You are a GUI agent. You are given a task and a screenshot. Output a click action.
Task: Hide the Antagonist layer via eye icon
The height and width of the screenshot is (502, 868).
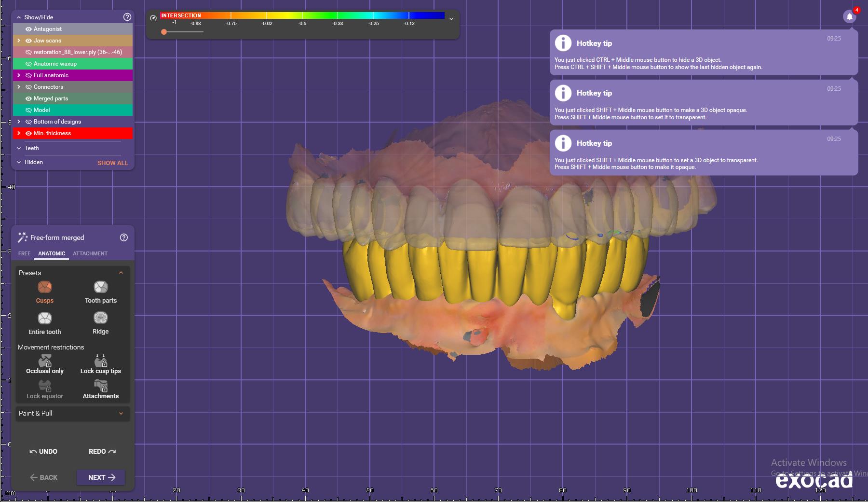(28, 29)
